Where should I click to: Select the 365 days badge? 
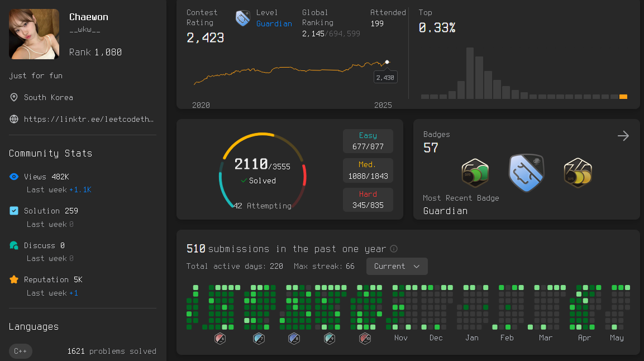(578, 173)
